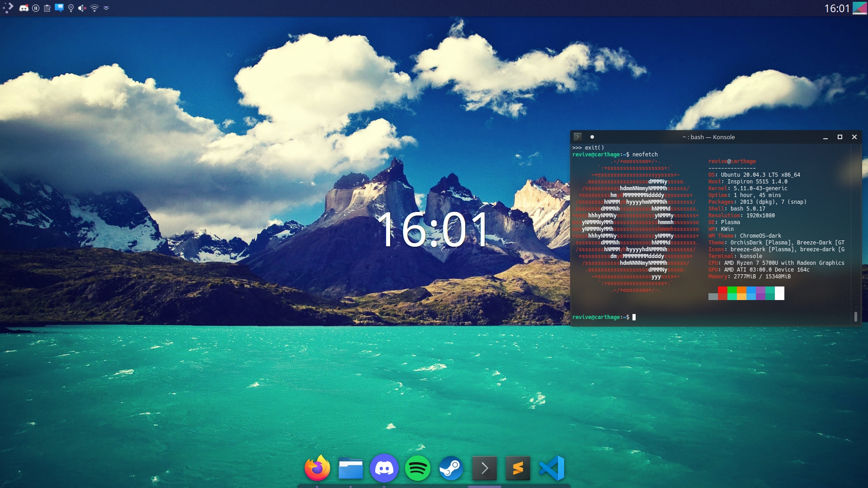Launch Sublime Text from the dock
Viewport: 868px width, 488px height.
pyautogui.click(x=518, y=468)
